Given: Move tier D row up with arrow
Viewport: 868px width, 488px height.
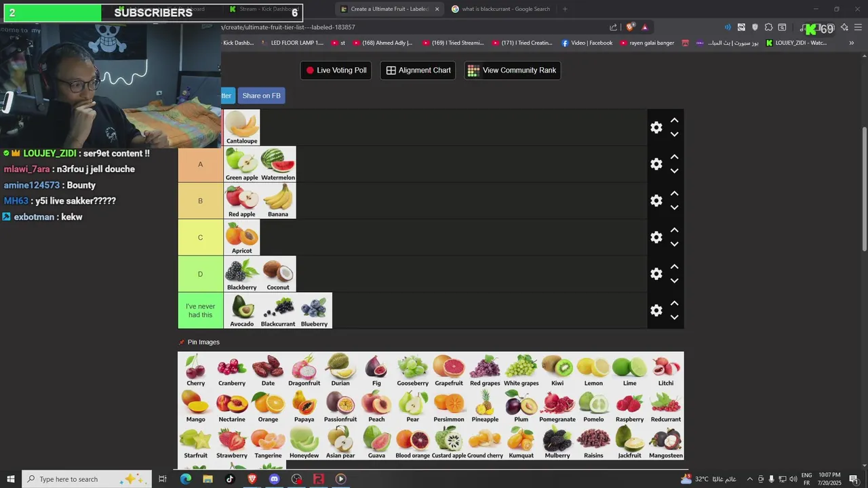Looking at the screenshot, I should 674,266.
